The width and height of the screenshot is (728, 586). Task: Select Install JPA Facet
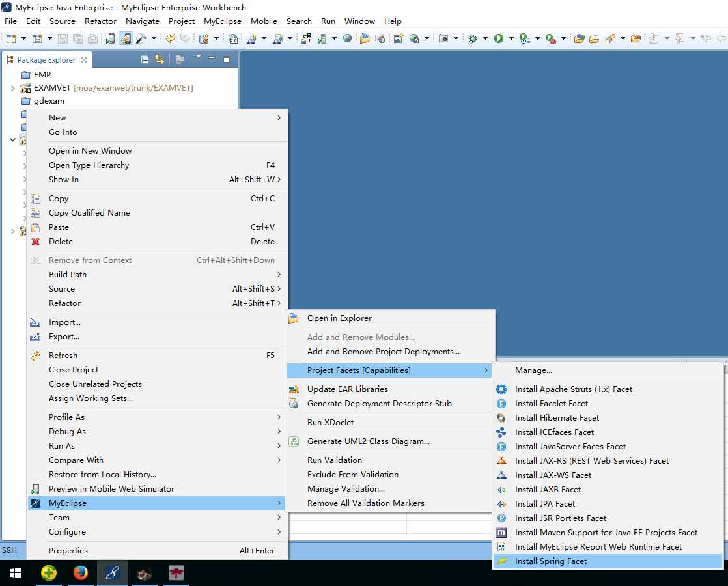tap(608, 504)
